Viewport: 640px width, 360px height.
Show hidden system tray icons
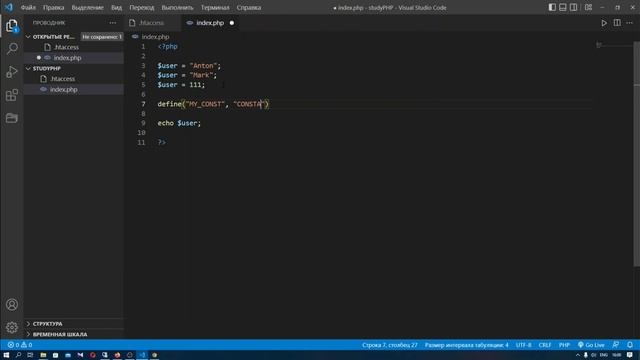point(578,355)
